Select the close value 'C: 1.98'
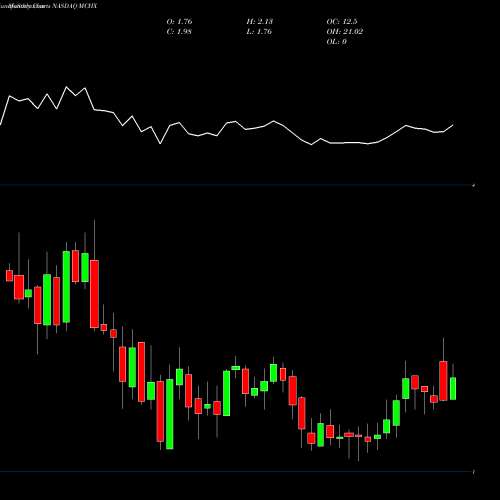Screen dimensions: 500x500 (x=179, y=32)
